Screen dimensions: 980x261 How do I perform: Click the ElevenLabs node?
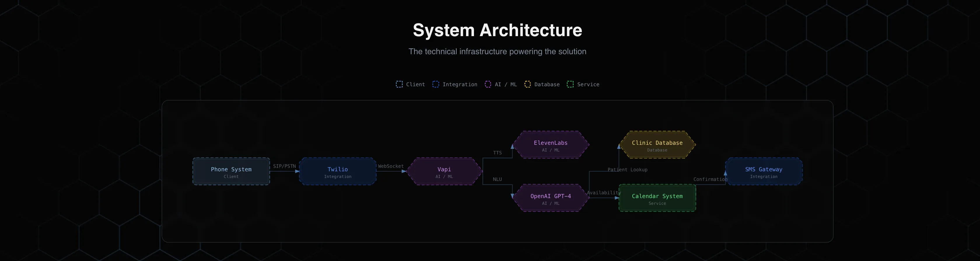click(x=550, y=145)
